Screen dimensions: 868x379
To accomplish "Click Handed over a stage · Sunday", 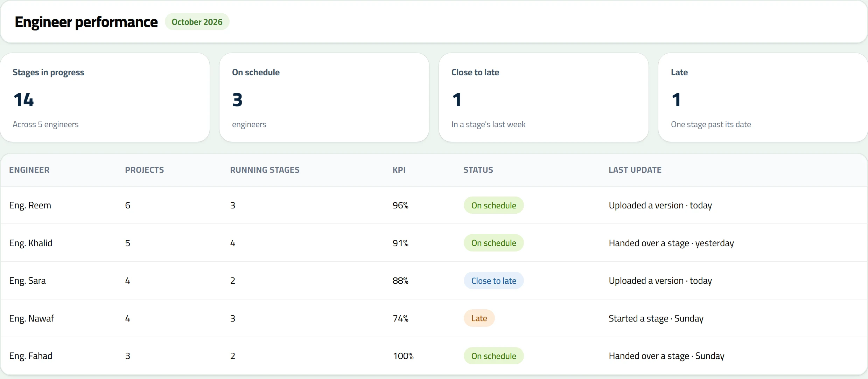I will (666, 356).
